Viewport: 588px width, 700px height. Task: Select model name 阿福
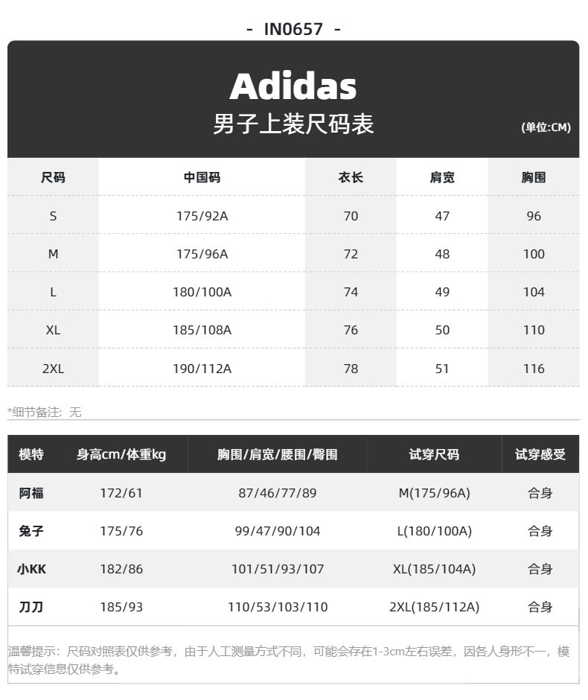point(31,493)
